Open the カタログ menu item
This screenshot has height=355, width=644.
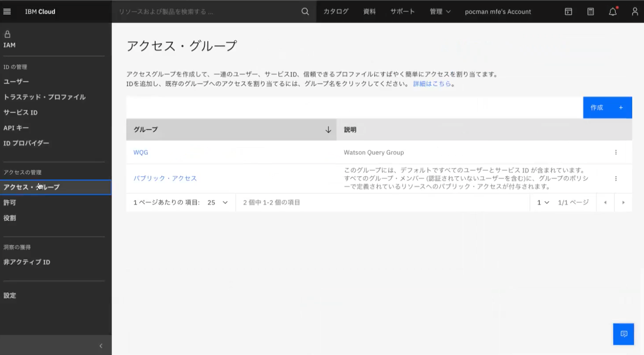(336, 12)
